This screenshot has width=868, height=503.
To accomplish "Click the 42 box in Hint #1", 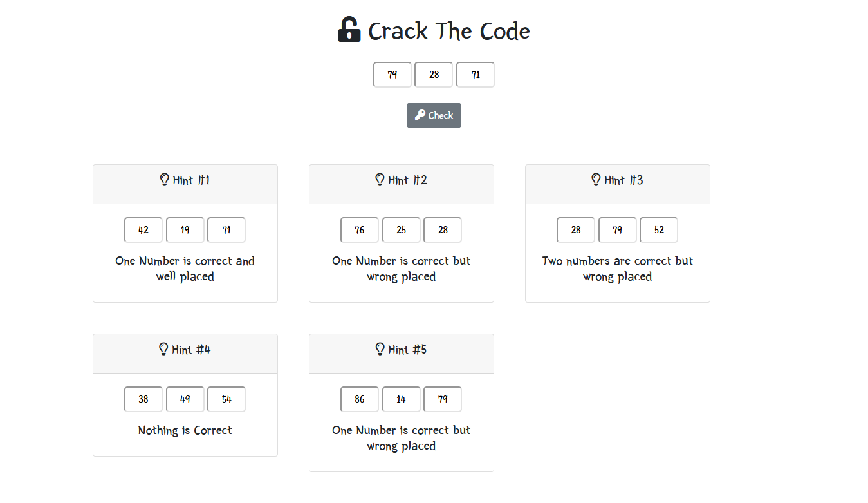I will coord(143,230).
